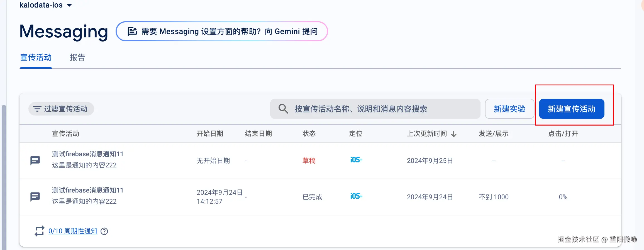
Task: Click iOS+ icon in the draft row
Action: click(x=356, y=160)
